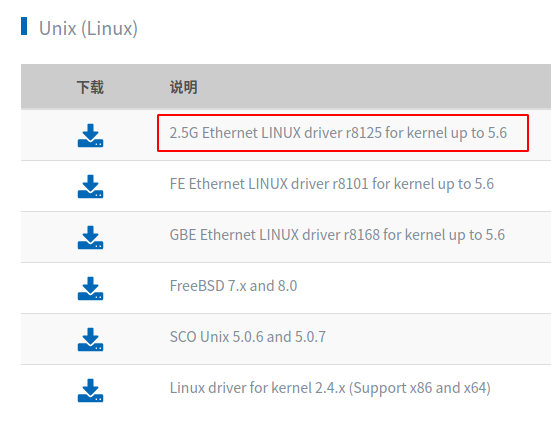551x428 pixels.
Task: Click empty gray header area right of 说明
Action: coord(372,87)
